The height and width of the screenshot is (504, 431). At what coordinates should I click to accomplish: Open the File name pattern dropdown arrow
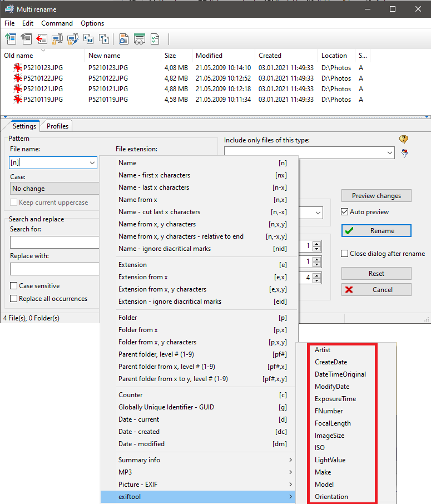(92, 163)
